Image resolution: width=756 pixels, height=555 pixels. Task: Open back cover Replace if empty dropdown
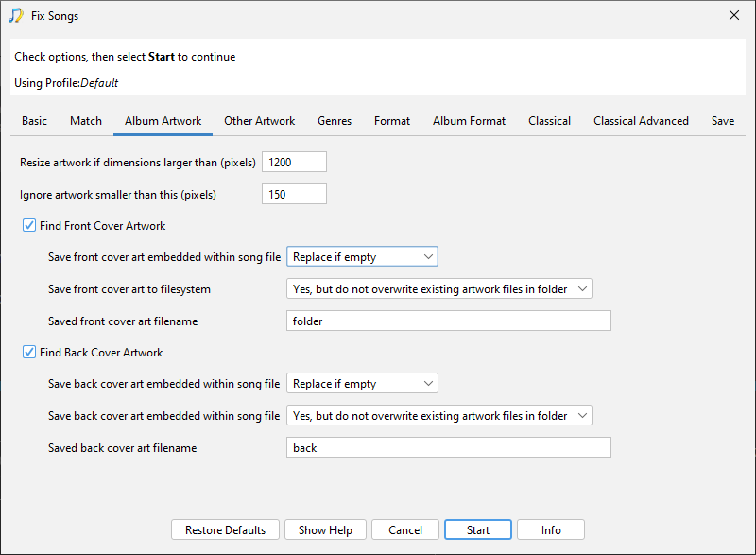click(x=362, y=384)
